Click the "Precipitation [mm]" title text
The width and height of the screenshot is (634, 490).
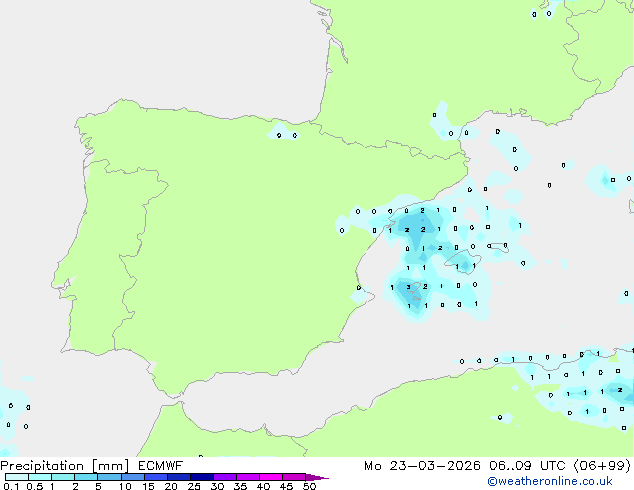pyautogui.click(x=65, y=466)
